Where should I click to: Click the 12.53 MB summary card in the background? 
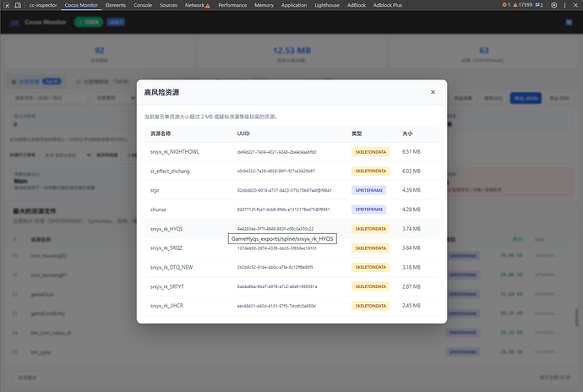(291, 54)
